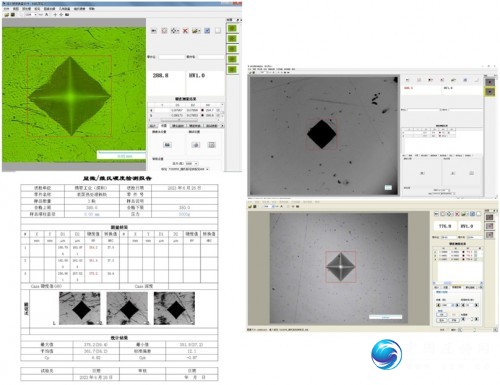Expand the dropdown arrow beside the picture icon
Viewport: 500px width, 385px height.
200,31
